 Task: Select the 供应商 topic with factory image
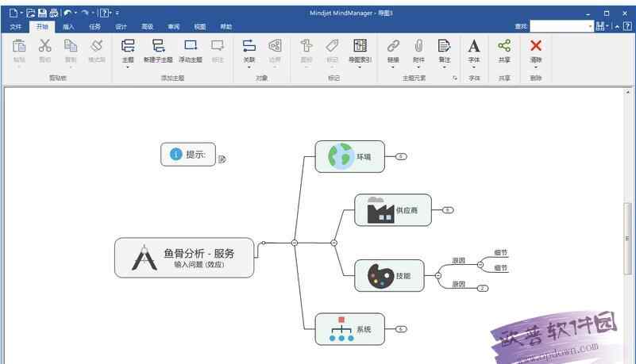[x=393, y=210]
